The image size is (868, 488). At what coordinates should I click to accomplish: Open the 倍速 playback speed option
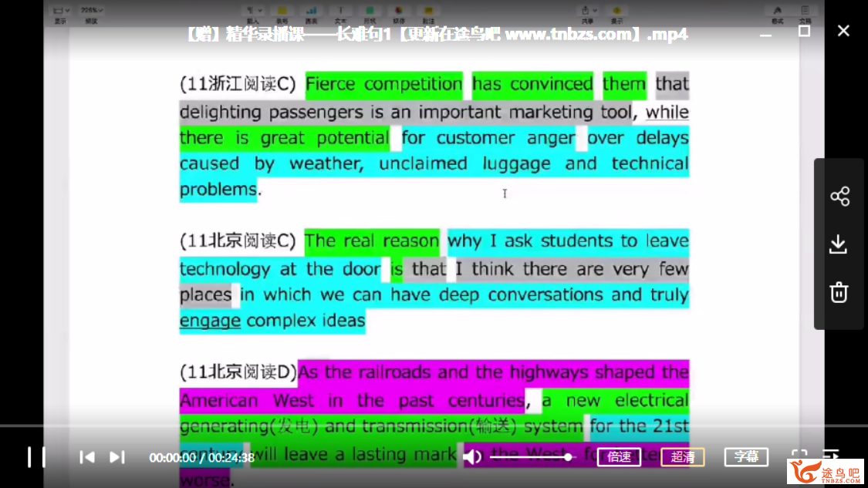click(619, 457)
